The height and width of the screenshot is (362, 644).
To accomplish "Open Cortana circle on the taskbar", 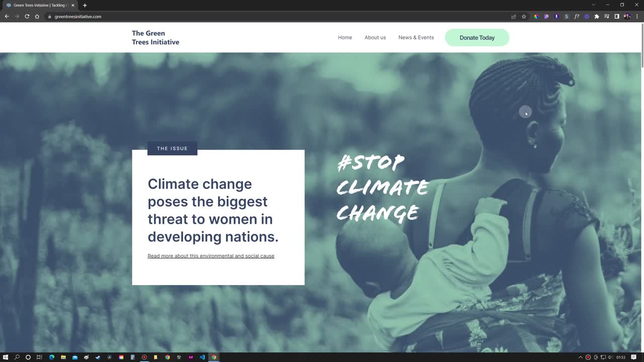I will (28, 357).
